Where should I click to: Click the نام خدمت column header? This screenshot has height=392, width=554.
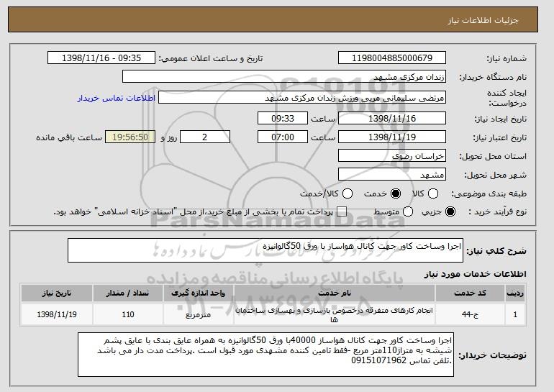[335, 293]
